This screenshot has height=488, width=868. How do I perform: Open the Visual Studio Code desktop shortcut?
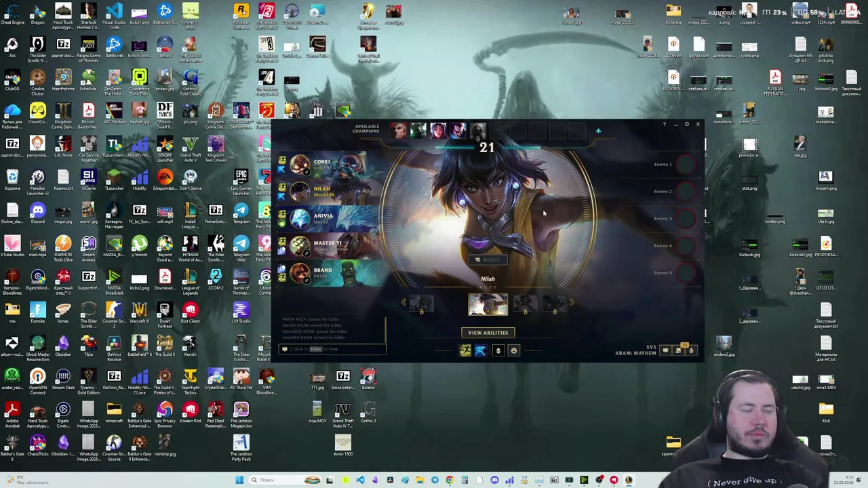(114, 14)
